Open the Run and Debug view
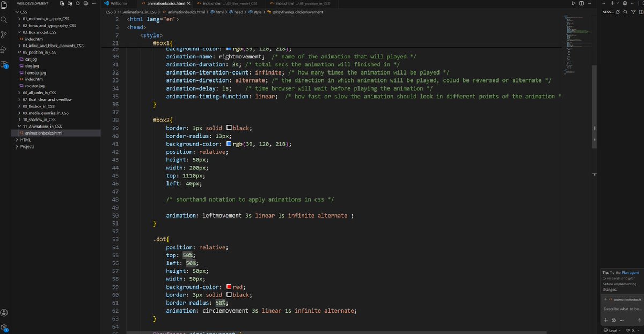 [x=4, y=49]
